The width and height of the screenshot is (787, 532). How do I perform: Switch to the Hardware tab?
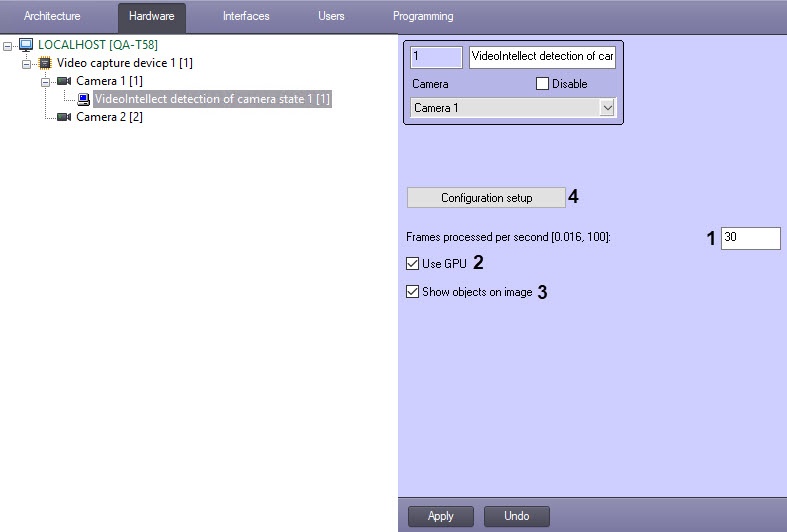click(x=152, y=16)
